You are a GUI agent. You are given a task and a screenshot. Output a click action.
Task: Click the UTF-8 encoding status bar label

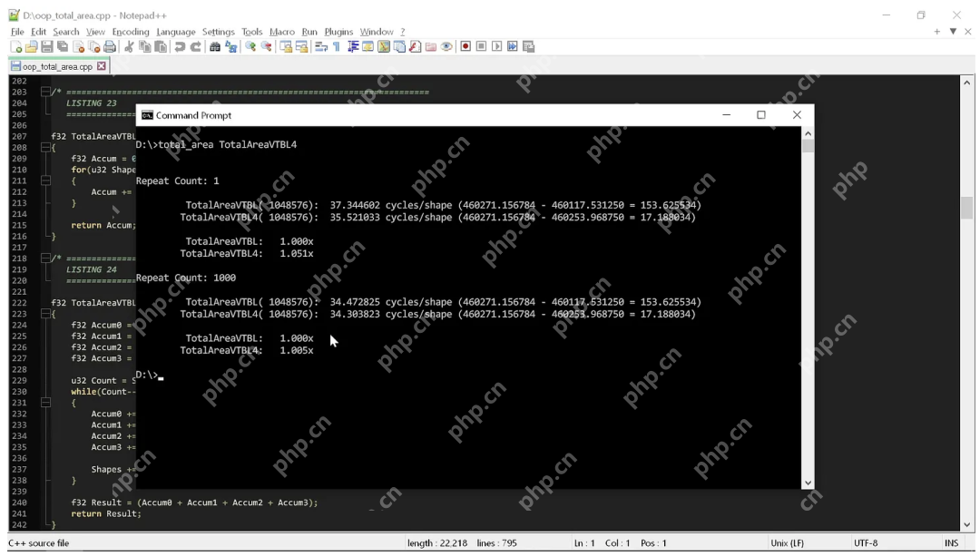(866, 543)
